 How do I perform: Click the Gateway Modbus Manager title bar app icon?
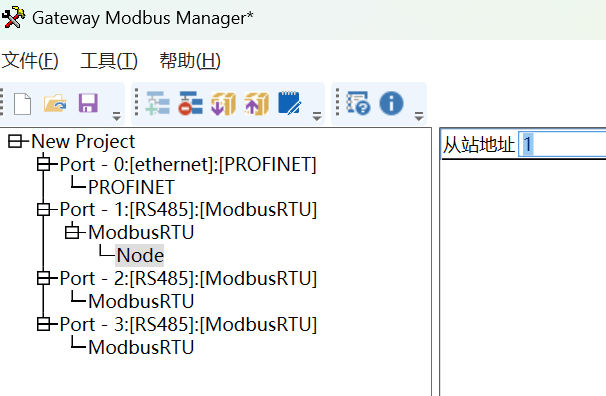(x=13, y=17)
